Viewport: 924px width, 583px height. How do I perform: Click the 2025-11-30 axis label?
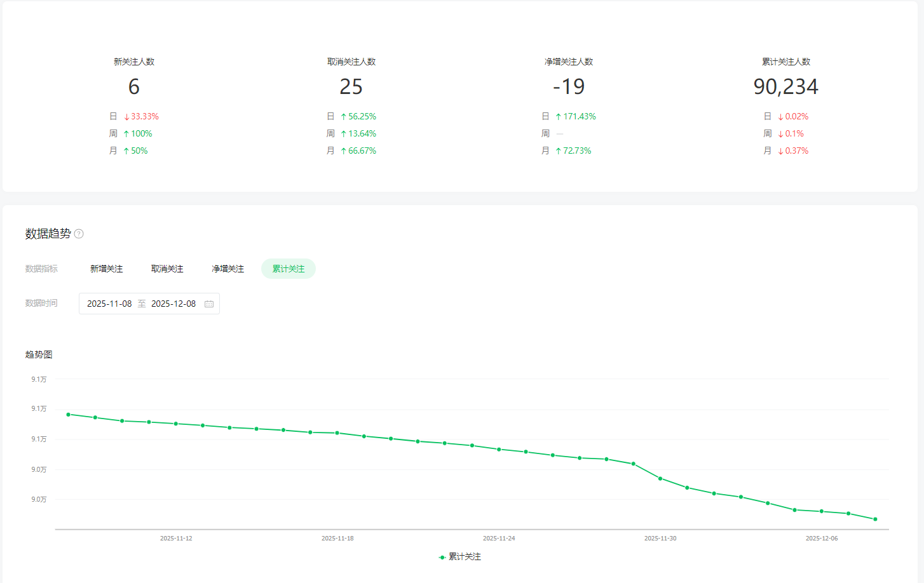pos(660,538)
